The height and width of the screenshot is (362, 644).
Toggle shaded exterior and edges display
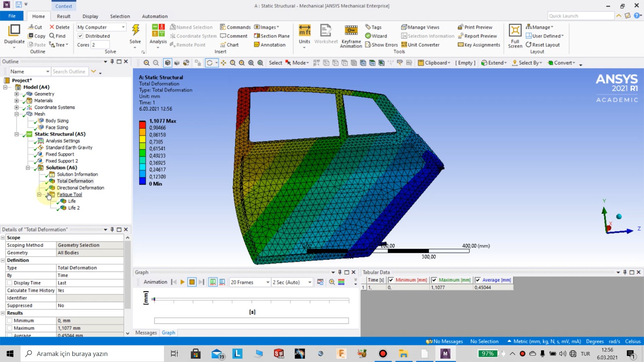(168, 63)
